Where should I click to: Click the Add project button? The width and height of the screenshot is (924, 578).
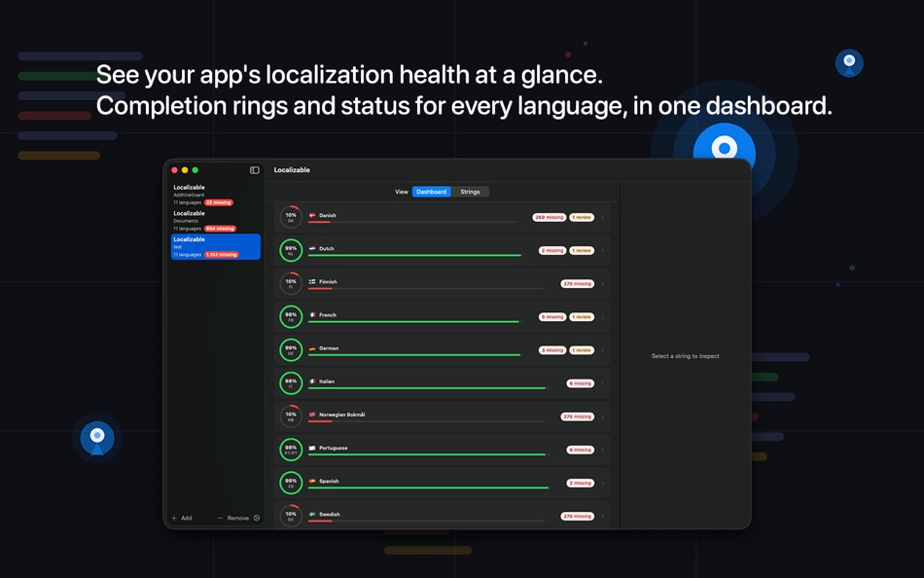182,518
